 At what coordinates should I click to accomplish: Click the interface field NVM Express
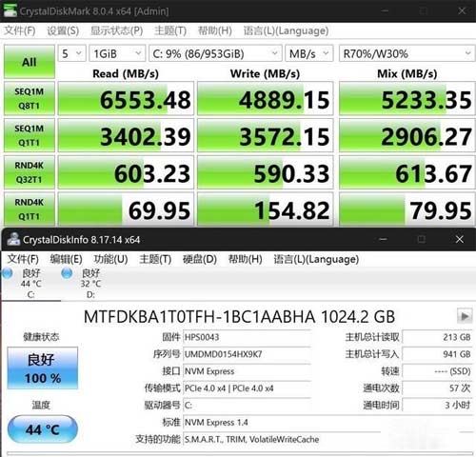(x=247, y=371)
